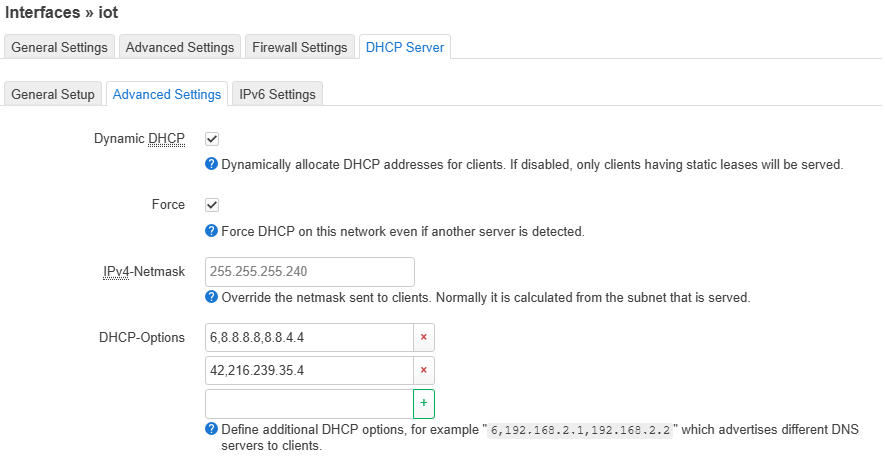This screenshot has width=885, height=459.
Task: Click the 'Dynamically allocate DHCP addresses' description
Action: [532, 165]
